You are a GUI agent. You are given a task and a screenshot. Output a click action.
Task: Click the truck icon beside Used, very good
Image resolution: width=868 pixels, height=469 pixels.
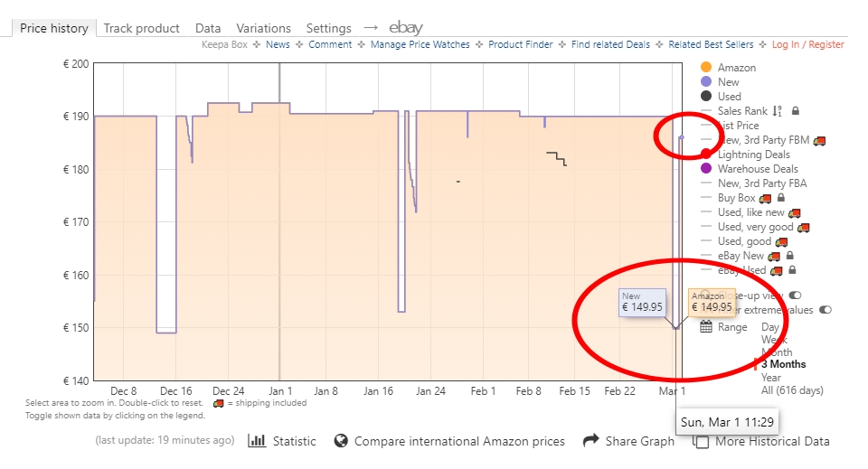[803, 227]
